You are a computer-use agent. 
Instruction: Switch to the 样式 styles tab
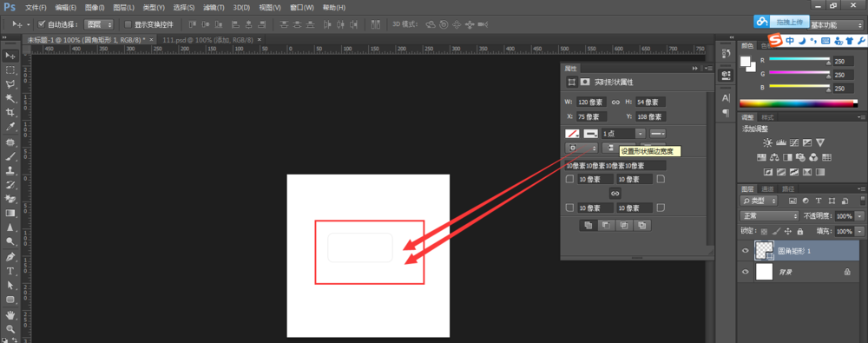coord(767,117)
